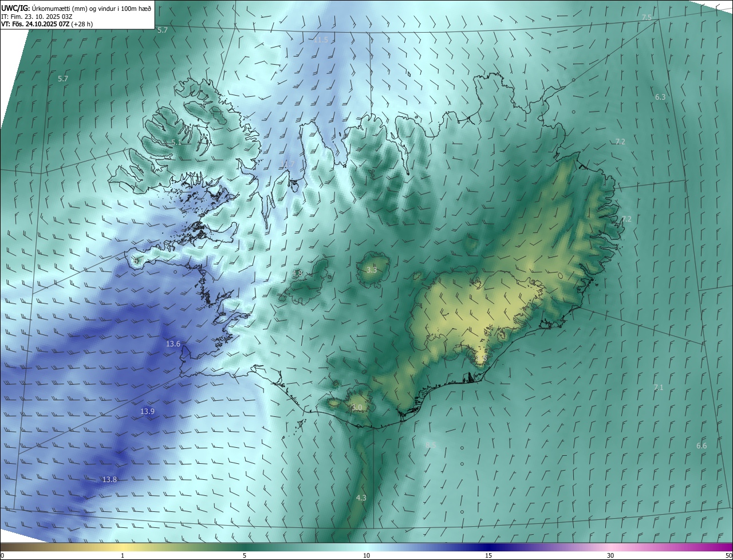
Task: Click the 10 tick on the color scale
Action: click(x=366, y=556)
